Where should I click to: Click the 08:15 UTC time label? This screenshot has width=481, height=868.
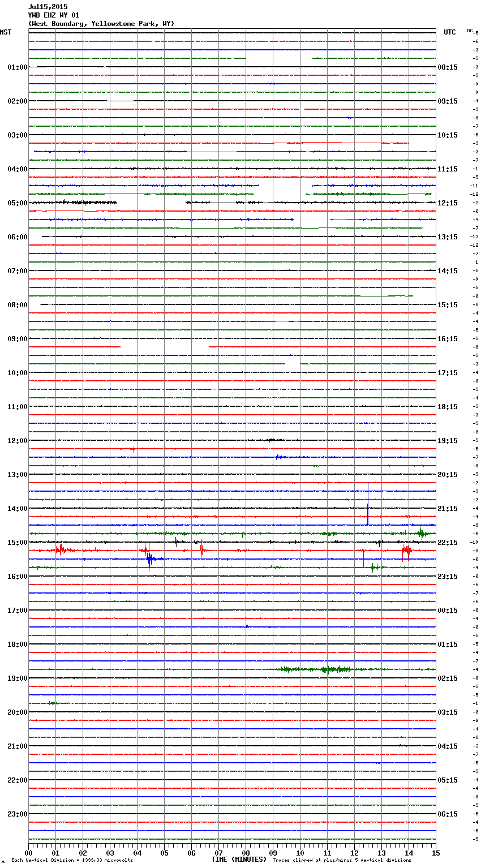pyautogui.click(x=448, y=67)
